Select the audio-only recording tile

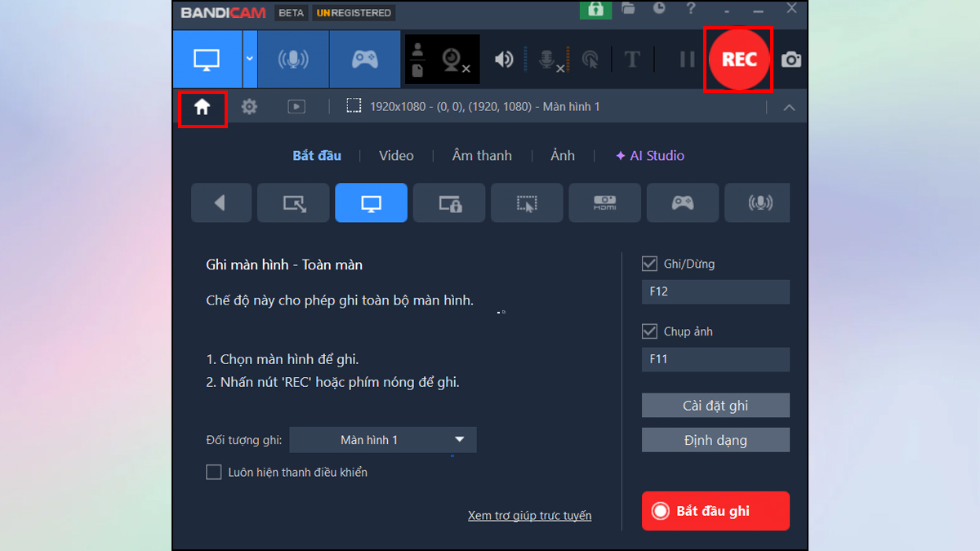coord(757,202)
